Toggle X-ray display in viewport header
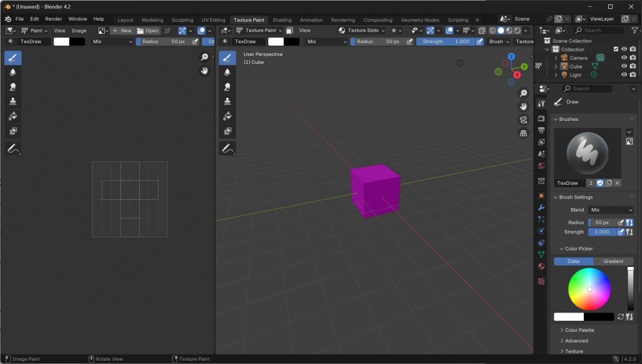The width and height of the screenshot is (642, 364). click(x=482, y=30)
